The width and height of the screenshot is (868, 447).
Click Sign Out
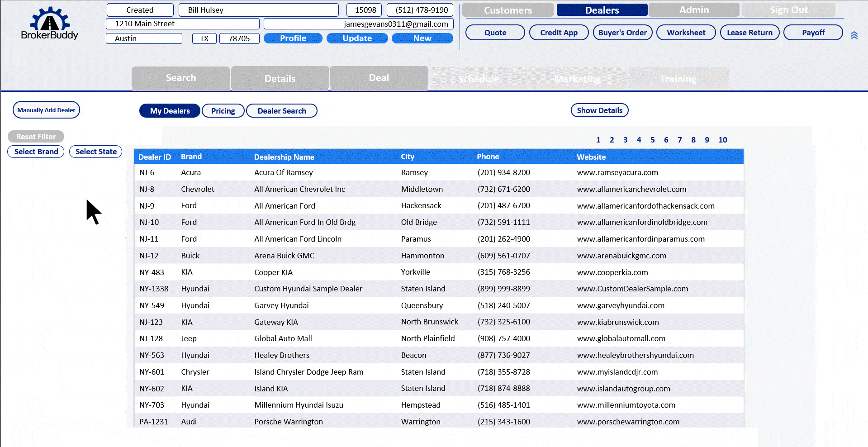(x=789, y=10)
